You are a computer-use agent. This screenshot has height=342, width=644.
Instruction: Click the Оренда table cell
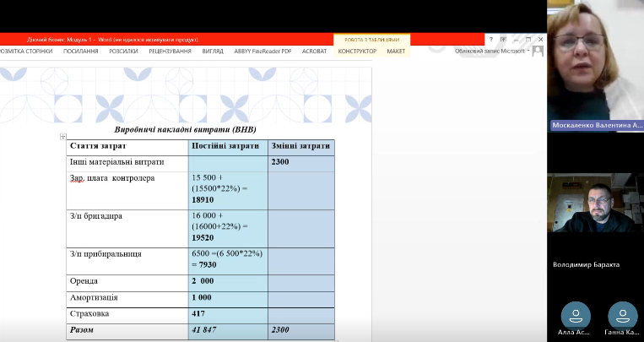127,281
